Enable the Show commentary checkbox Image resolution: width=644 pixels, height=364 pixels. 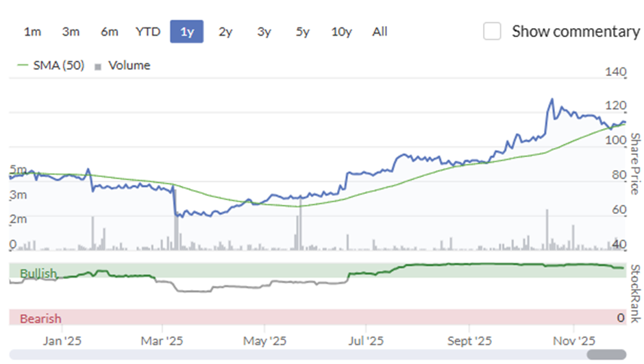[492, 32]
